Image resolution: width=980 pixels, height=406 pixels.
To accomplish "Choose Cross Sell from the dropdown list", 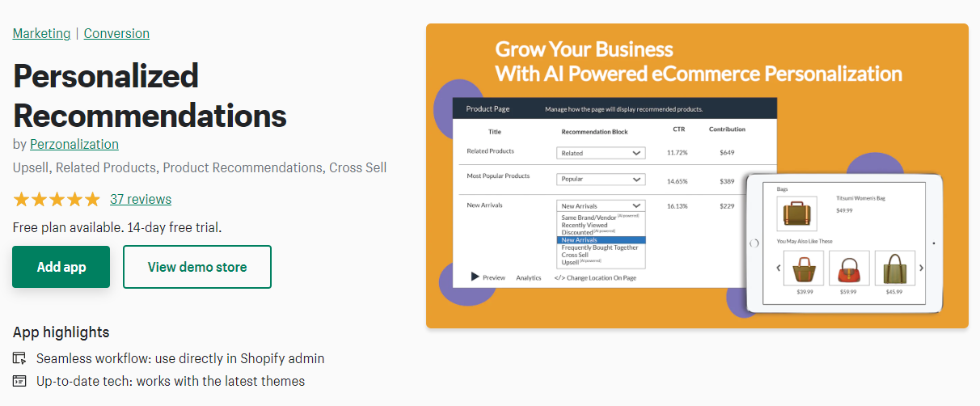I will [x=575, y=255].
